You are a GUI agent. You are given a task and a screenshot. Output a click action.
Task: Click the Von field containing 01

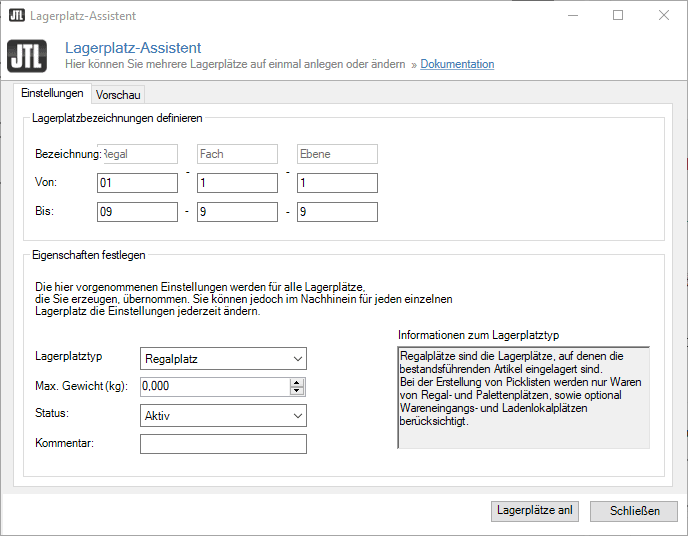tap(137, 183)
